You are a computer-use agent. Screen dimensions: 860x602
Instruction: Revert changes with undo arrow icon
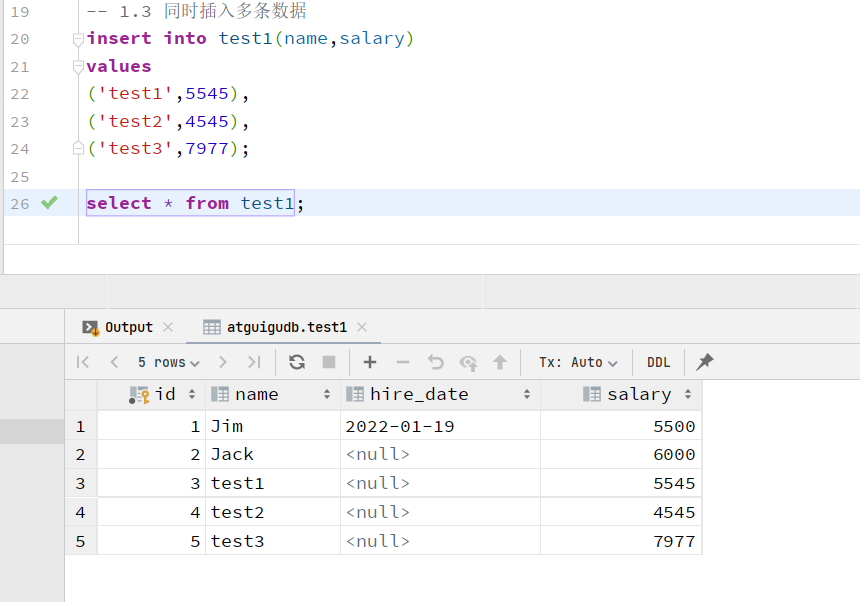[435, 362]
